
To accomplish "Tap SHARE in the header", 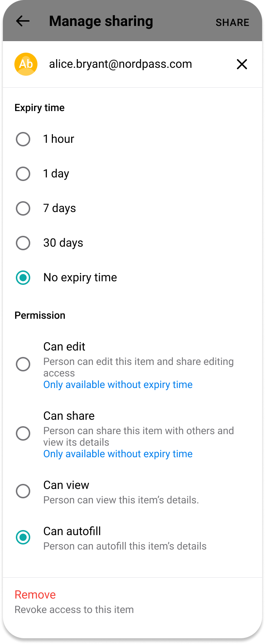I will point(232,22).
